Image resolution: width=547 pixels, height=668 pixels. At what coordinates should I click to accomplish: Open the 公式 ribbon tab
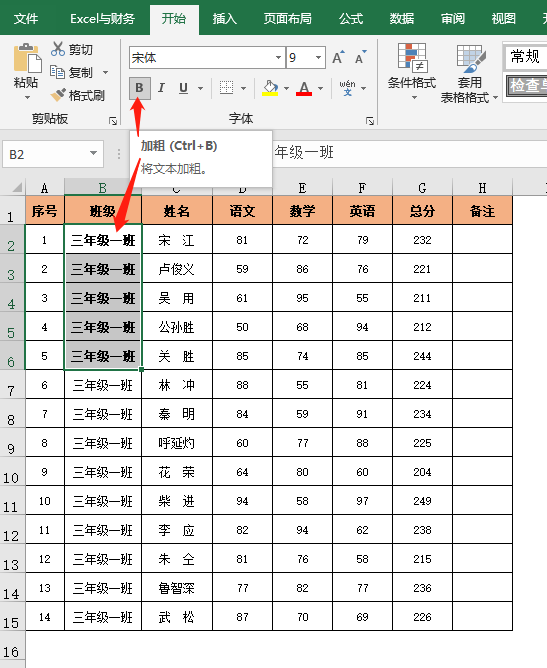tap(351, 19)
